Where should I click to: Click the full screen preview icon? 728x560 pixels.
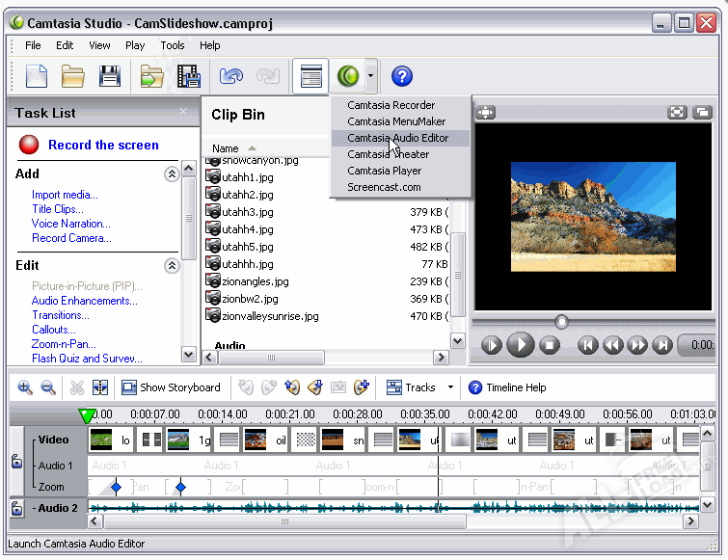click(x=678, y=112)
